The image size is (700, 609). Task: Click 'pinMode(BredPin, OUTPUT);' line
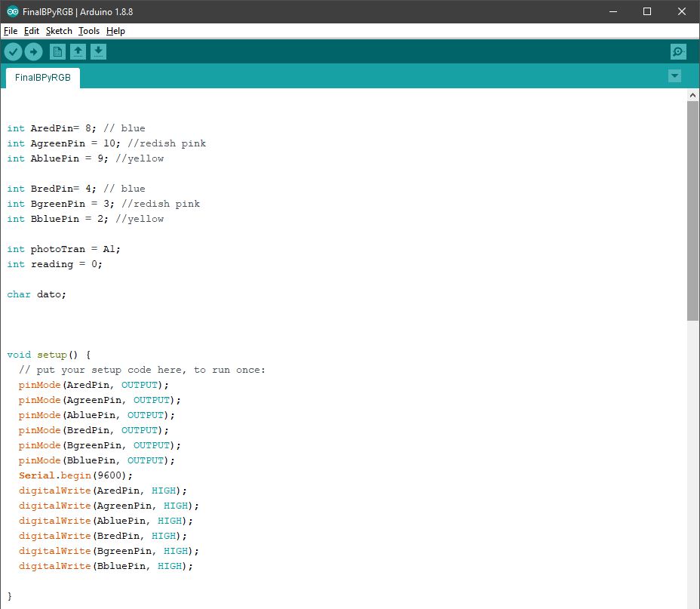94,430
